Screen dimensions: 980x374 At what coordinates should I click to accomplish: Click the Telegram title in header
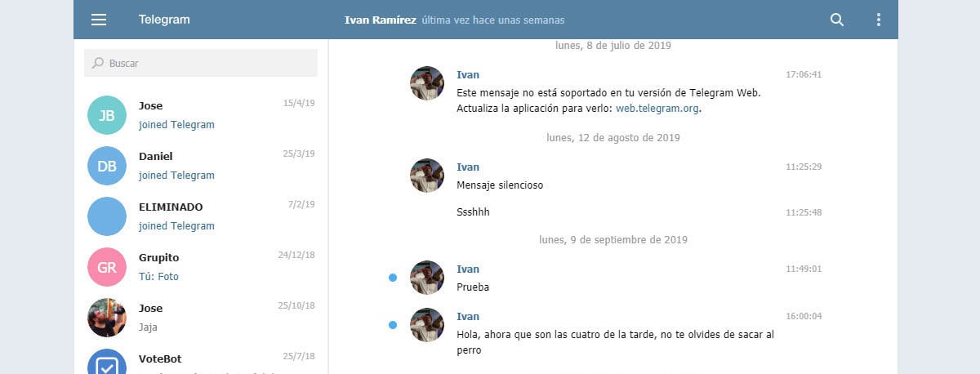(164, 20)
